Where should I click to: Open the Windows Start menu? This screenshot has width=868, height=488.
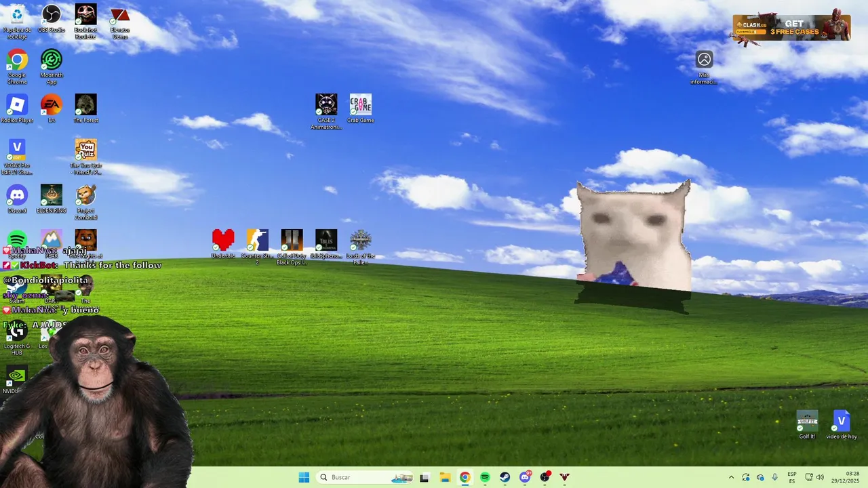point(304,477)
